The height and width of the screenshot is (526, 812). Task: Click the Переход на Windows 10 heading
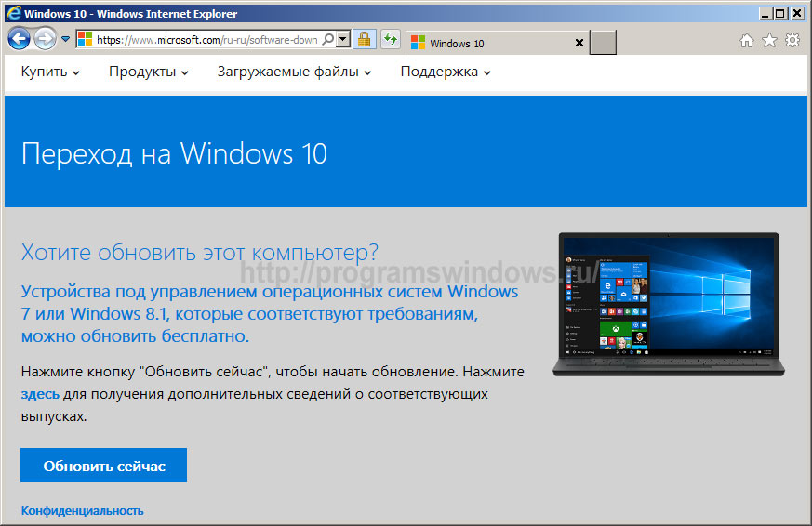pos(174,153)
